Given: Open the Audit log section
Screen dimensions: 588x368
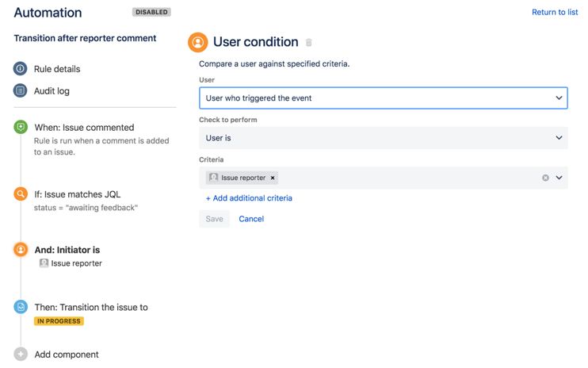Looking at the screenshot, I should coord(52,90).
